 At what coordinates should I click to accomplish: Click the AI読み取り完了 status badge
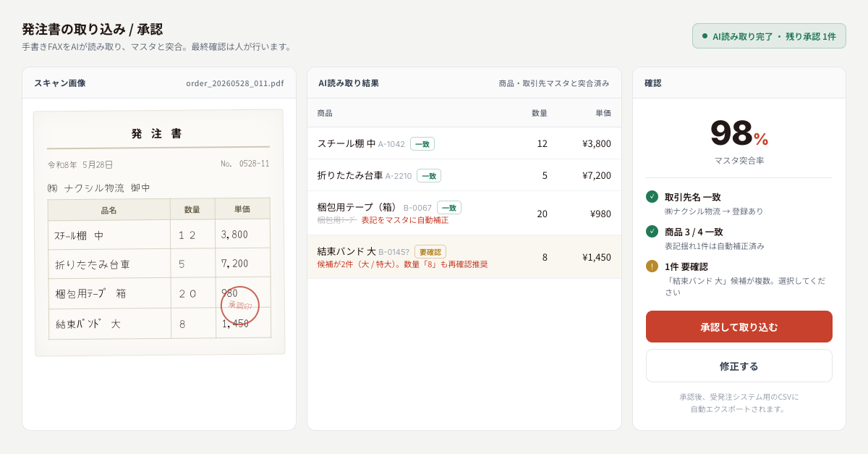(769, 36)
